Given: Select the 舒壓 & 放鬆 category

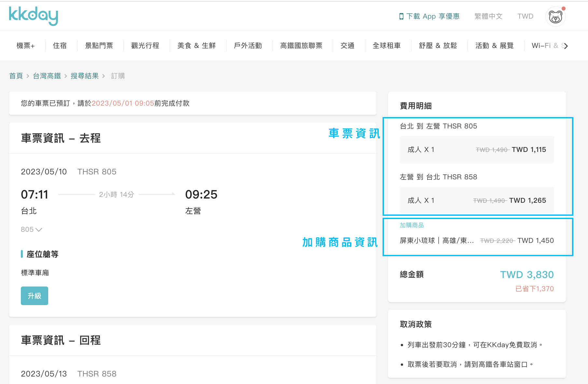Looking at the screenshot, I should click(438, 46).
